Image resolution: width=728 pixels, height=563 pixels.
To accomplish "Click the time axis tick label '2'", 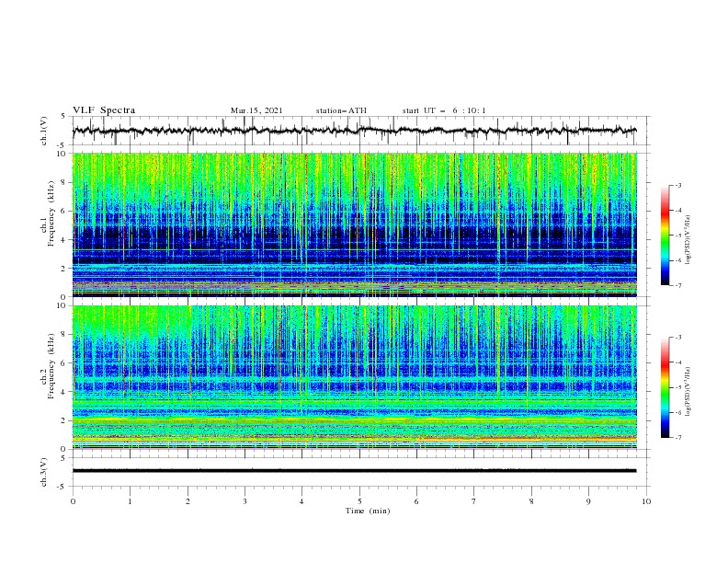I will (188, 501).
